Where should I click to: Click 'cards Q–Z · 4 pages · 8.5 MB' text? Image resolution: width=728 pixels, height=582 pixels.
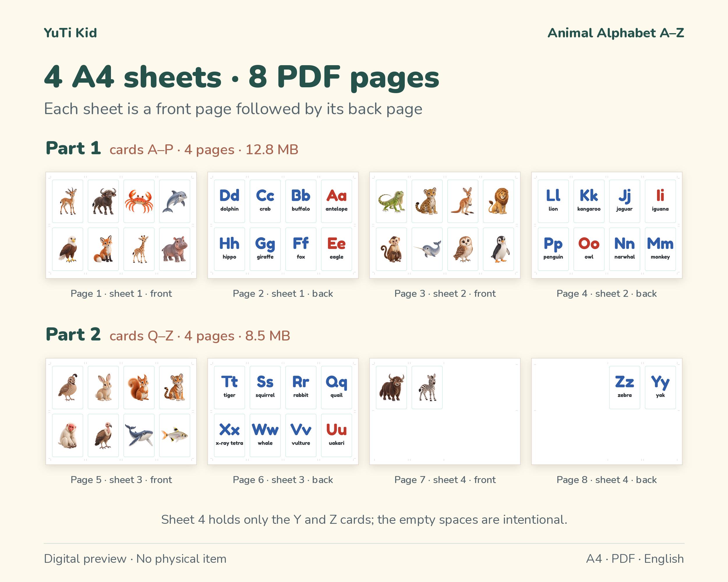tap(200, 336)
